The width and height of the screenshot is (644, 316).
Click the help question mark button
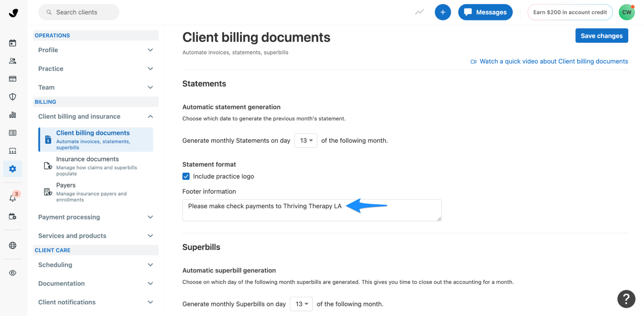coord(626,299)
